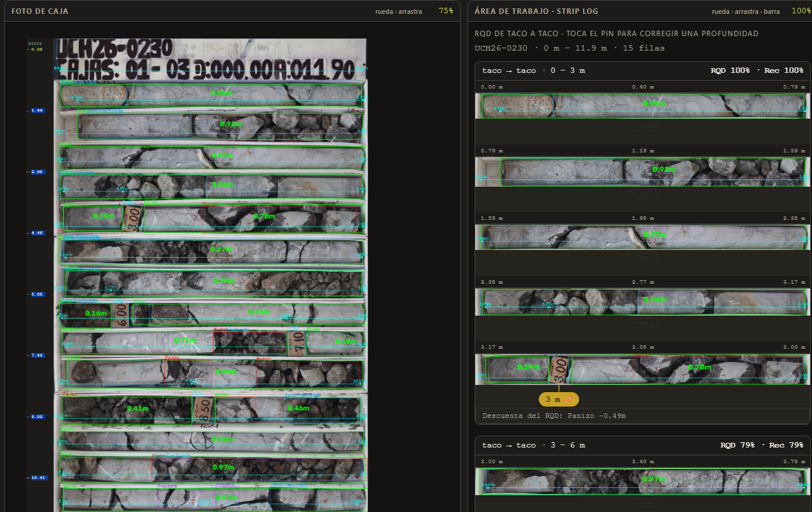Add taco below the 0.79–1.59 m row
812x512 pixels.
click(x=643, y=195)
